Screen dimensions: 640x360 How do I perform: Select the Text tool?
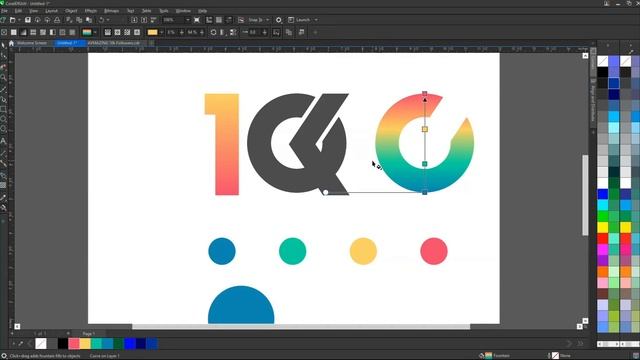point(3,141)
